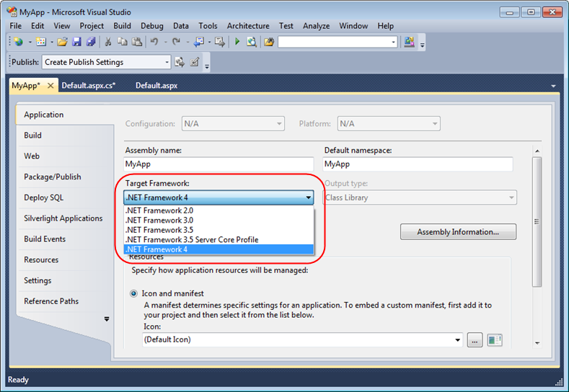The height and width of the screenshot is (392, 569).
Task: Open the New Project icon's dropdown arrow
Action: click(x=30, y=43)
